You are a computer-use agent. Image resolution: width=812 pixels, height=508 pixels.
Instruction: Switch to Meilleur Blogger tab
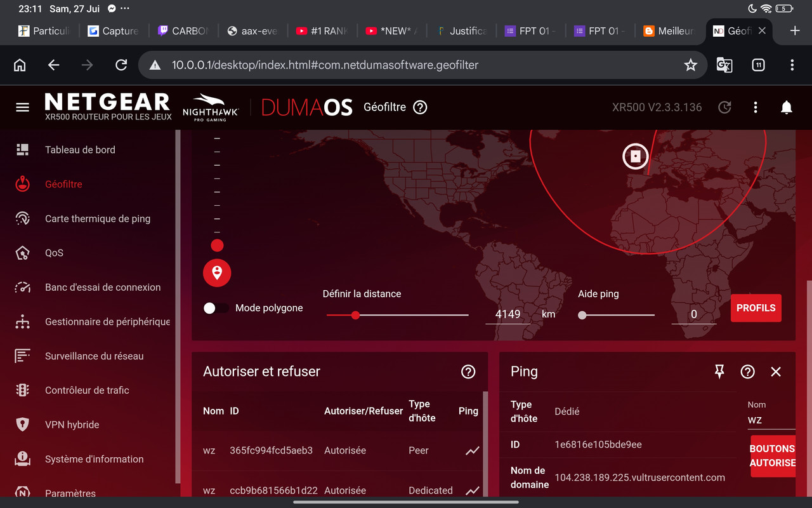point(669,30)
